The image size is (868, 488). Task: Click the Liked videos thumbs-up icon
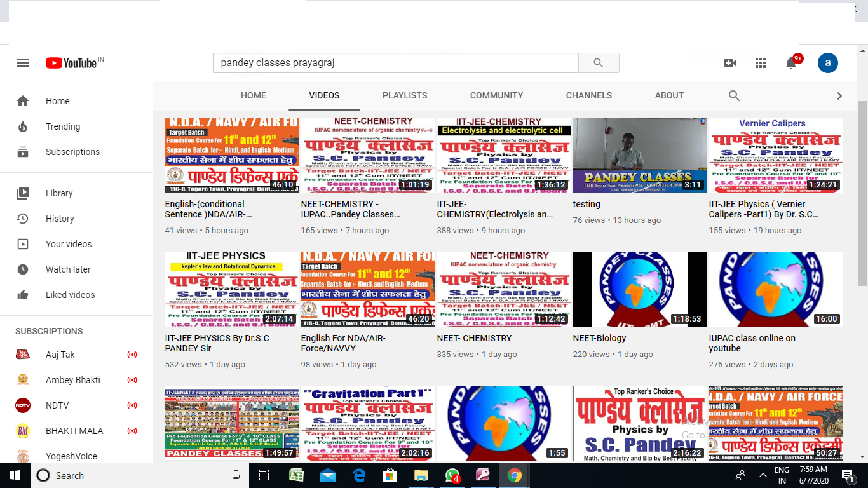pyautogui.click(x=23, y=295)
